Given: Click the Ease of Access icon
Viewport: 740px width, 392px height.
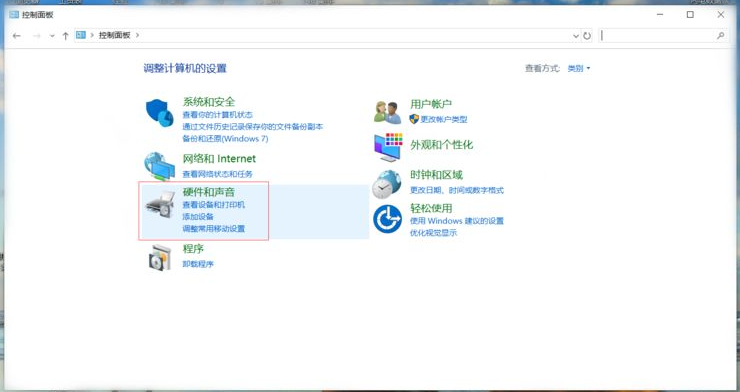Looking at the screenshot, I should 387,219.
